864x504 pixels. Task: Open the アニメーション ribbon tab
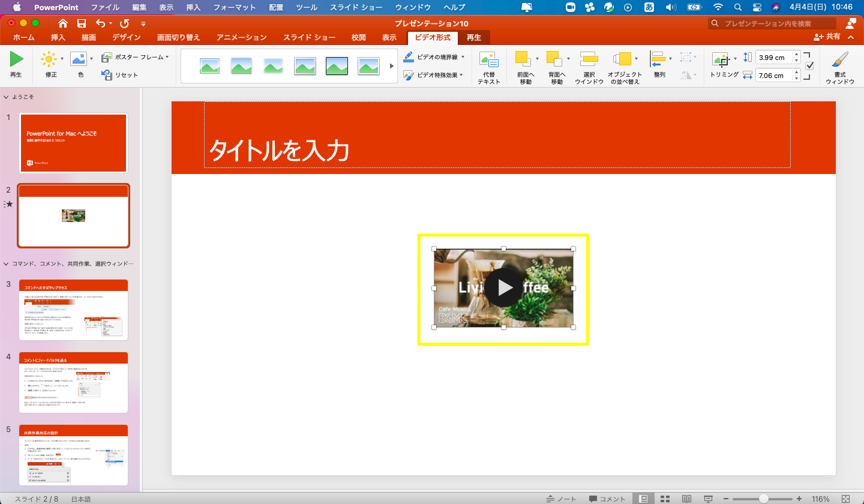[x=241, y=37]
